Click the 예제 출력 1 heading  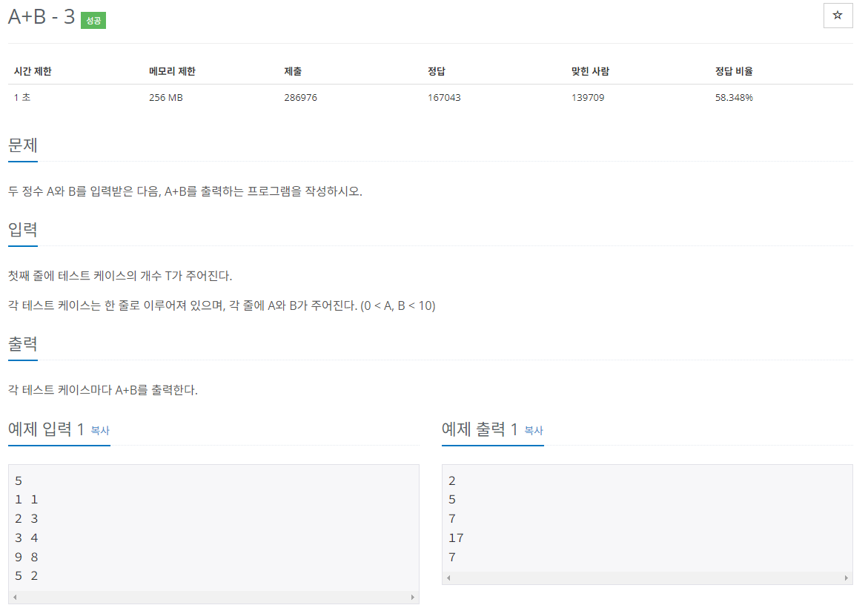pyautogui.click(x=480, y=429)
